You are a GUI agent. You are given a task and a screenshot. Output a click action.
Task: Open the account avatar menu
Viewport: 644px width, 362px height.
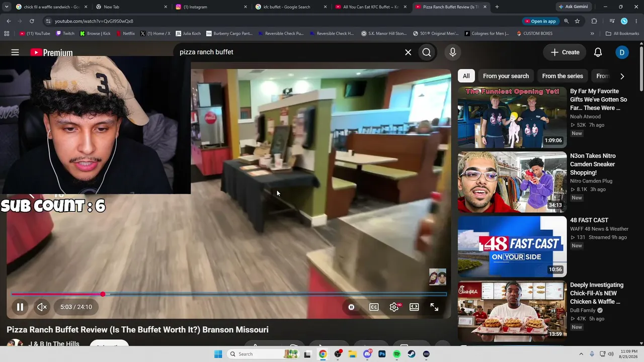point(622,52)
